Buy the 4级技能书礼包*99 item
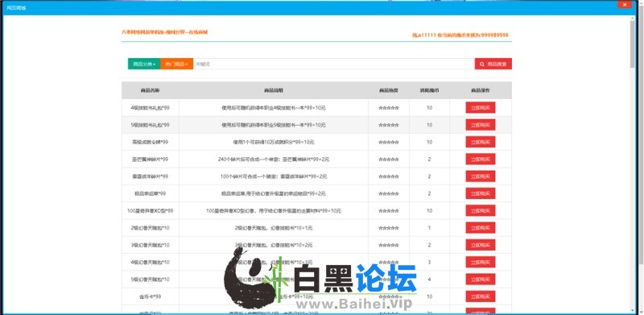Image resolution: width=644 pixels, height=315 pixels. [x=480, y=108]
